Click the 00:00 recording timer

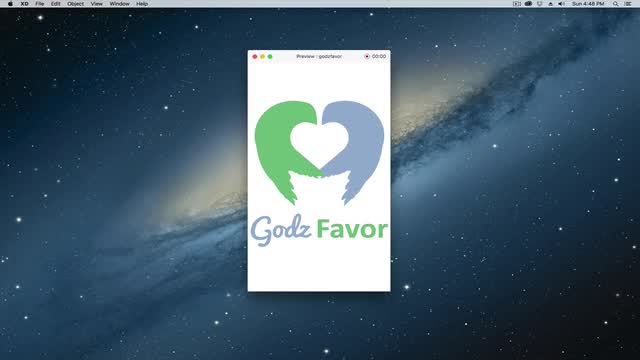point(379,56)
